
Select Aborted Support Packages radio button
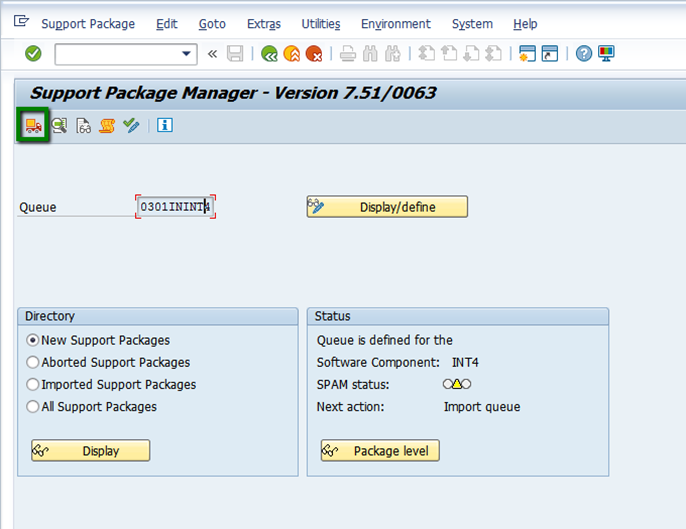click(32, 362)
